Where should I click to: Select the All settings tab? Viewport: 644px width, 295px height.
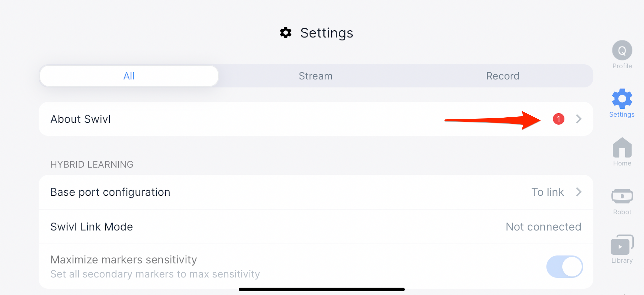(129, 76)
